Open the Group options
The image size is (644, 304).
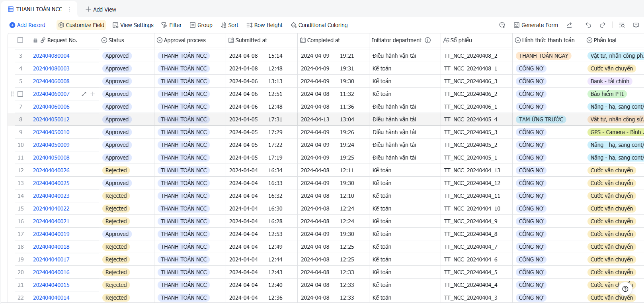[x=201, y=25]
